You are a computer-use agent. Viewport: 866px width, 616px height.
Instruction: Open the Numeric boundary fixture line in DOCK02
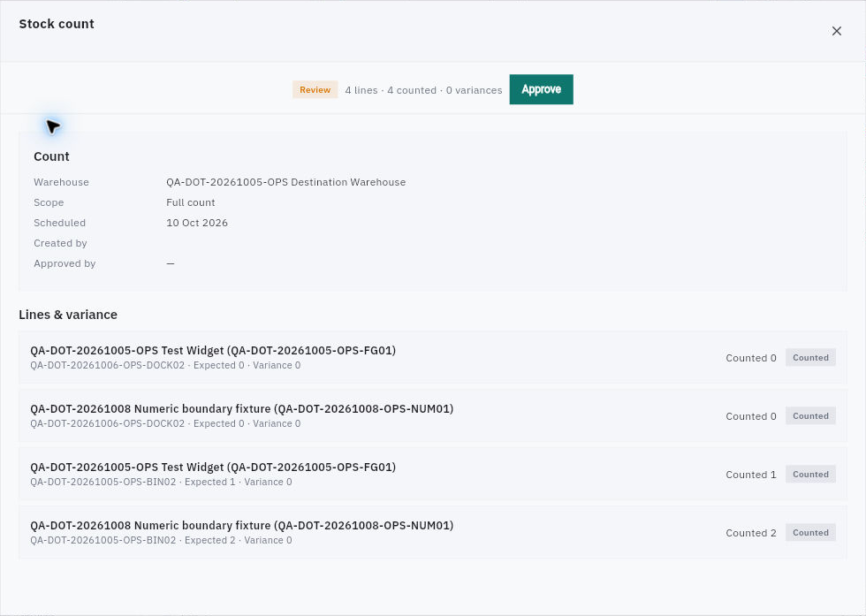pos(432,416)
